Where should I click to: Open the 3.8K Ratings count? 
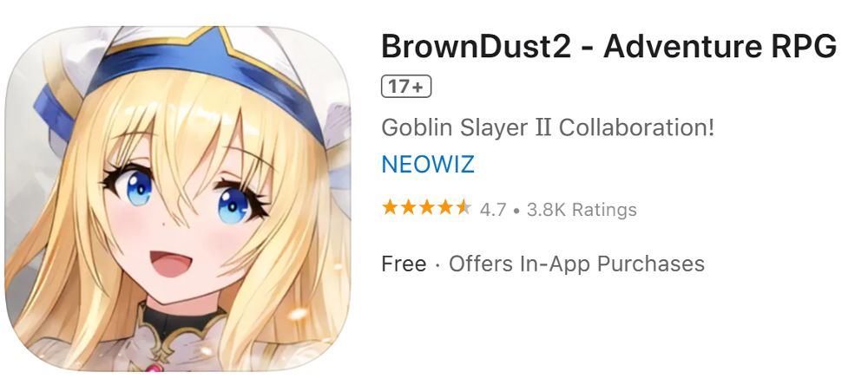pyautogui.click(x=582, y=210)
